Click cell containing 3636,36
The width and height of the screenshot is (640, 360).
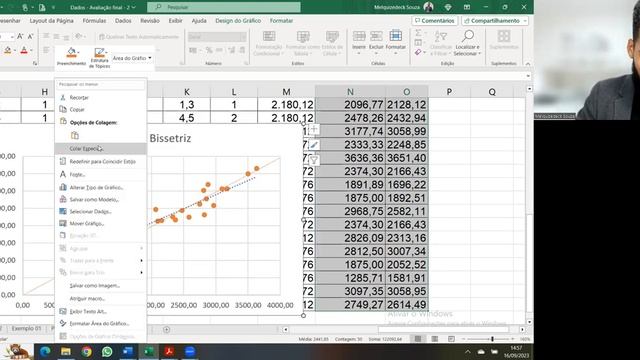click(x=350, y=158)
